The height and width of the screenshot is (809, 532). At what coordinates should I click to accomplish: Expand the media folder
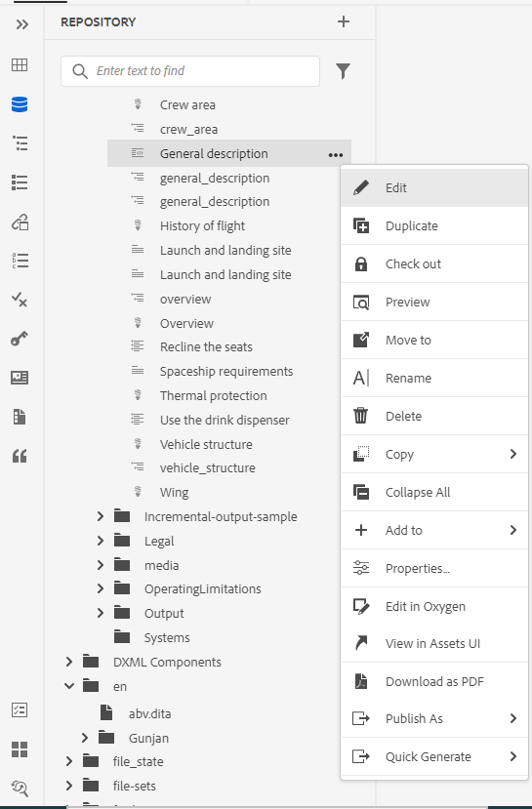101,565
